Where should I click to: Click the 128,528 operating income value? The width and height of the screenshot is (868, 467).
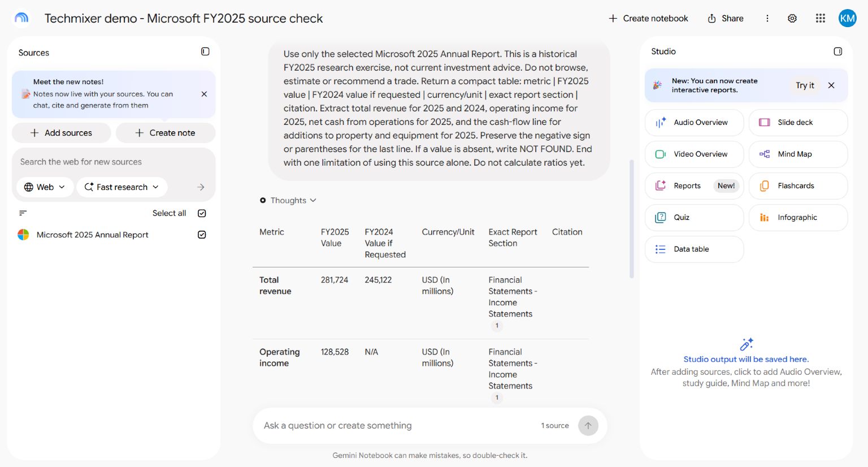point(335,352)
